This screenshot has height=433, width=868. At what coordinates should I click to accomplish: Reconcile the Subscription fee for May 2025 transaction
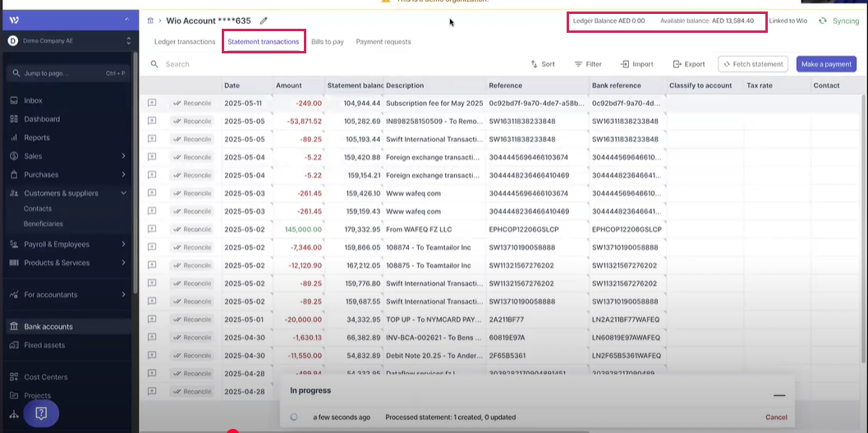tap(192, 103)
